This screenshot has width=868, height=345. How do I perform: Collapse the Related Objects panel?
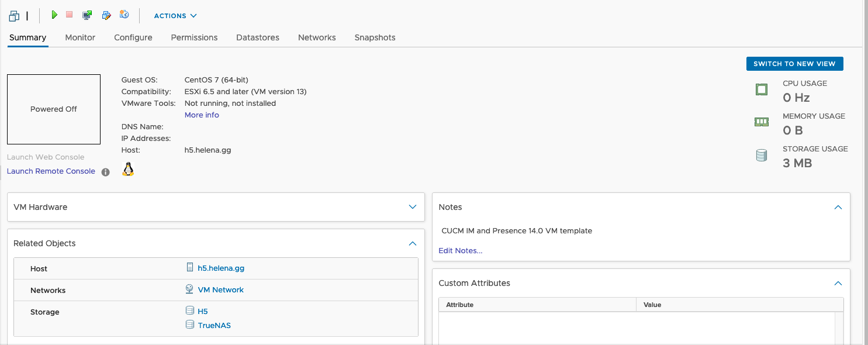tap(413, 243)
